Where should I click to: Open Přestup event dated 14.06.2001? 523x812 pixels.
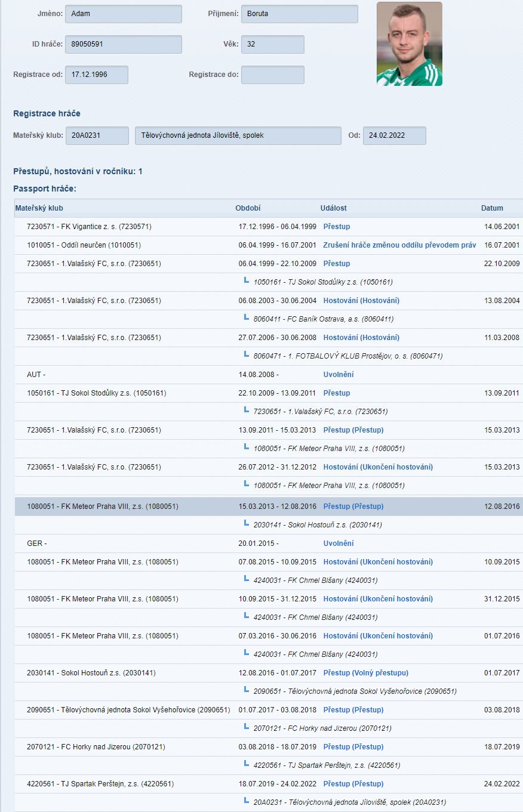click(337, 227)
